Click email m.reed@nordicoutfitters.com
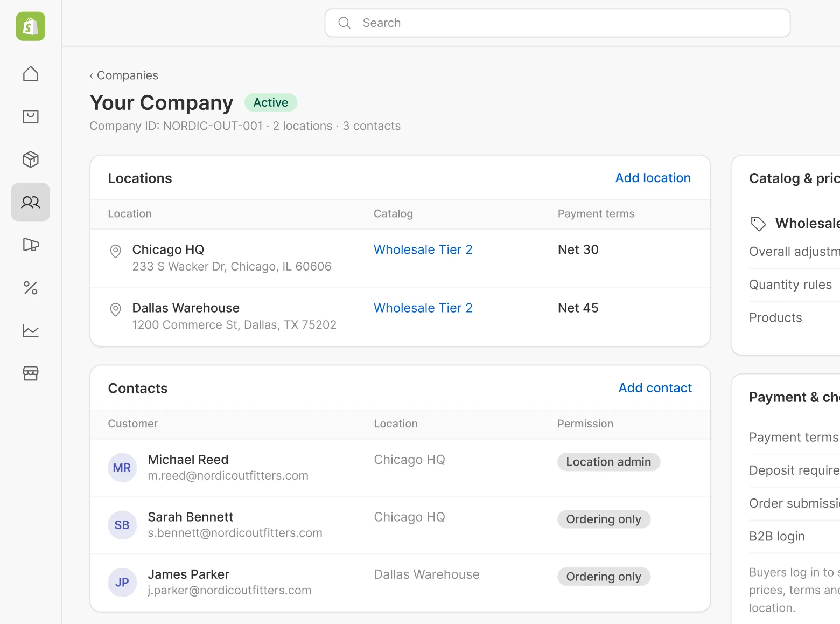Image resolution: width=840 pixels, height=624 pixels. click(x=228, y=475)
